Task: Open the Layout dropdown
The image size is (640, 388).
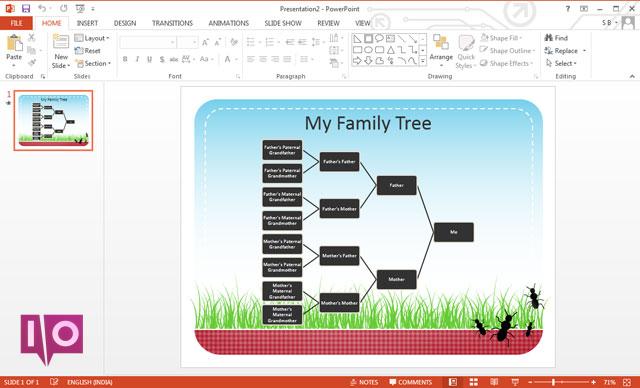Action: coord(92,38)
